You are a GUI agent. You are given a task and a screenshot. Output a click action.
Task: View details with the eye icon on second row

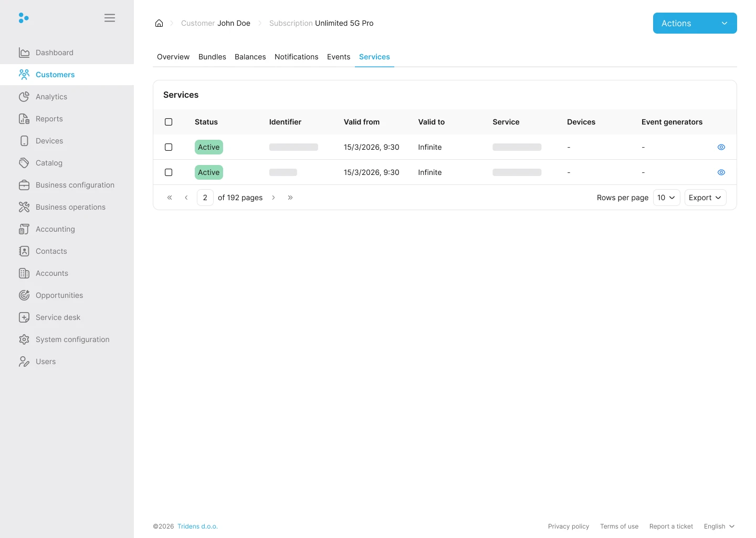[x=721, y=172]
